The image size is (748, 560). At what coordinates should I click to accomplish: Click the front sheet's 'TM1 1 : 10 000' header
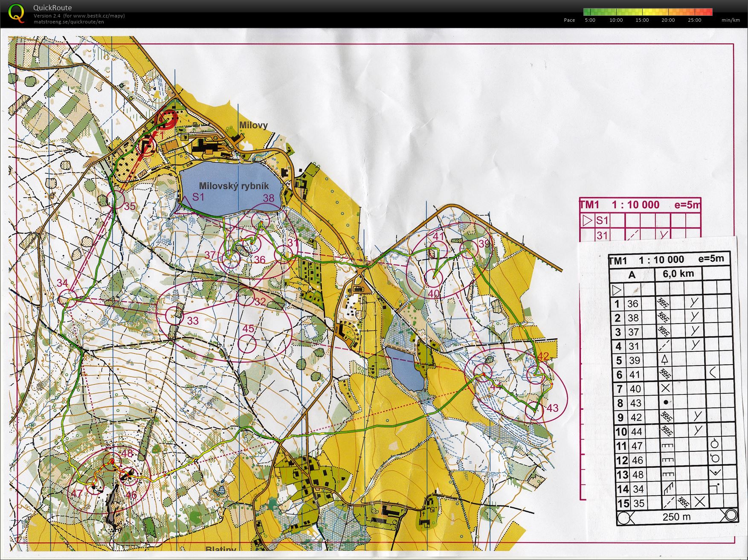(x=646, y=260)
